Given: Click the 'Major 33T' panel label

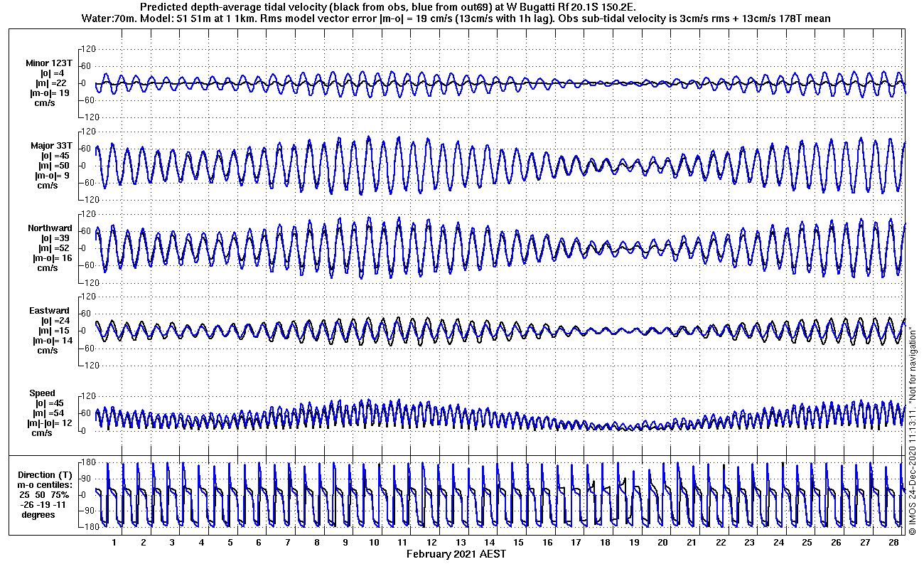Looking at the screenshot, I should point(51,146).
